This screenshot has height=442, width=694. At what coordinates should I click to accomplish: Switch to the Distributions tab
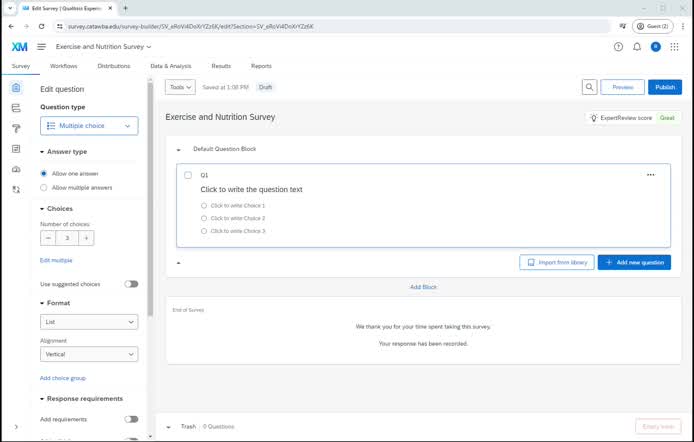coord(114,66)
